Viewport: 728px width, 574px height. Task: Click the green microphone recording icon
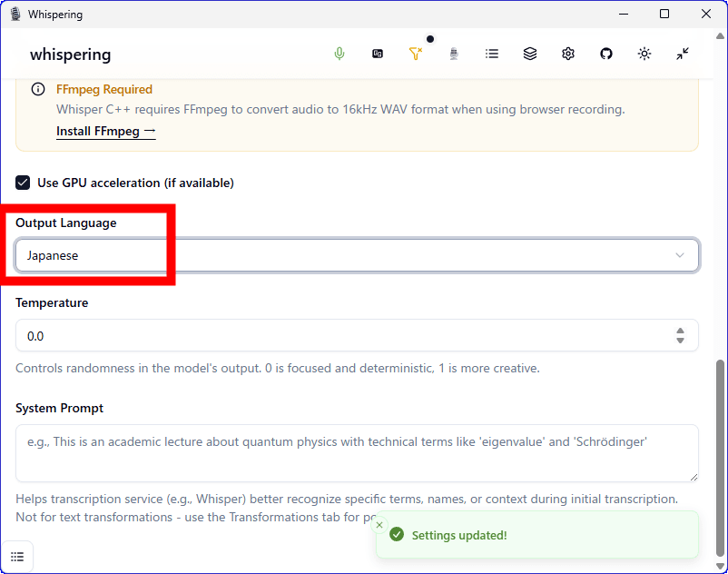pyautogui.click(x=339, y=54)
